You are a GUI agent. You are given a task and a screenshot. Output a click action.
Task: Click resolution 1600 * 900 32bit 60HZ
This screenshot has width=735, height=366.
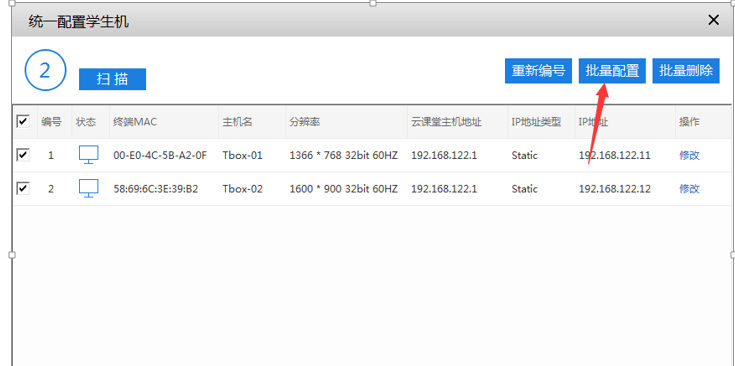pyautogui.click(x=344, y=189)
